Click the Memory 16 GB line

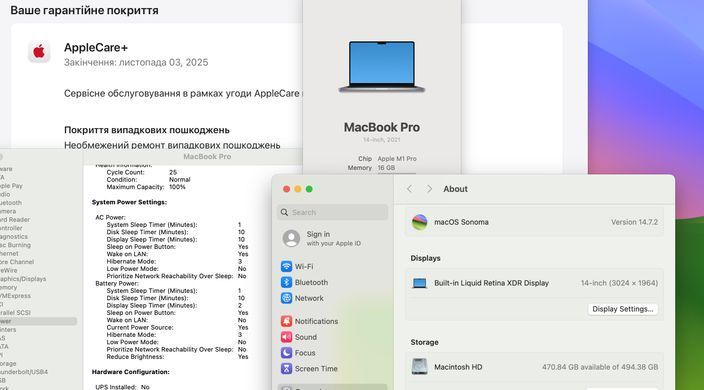click(371, 168)
